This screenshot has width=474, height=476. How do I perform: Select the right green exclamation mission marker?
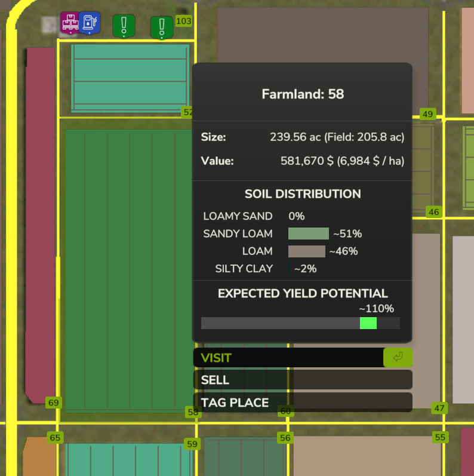click(x=162, y=28)
